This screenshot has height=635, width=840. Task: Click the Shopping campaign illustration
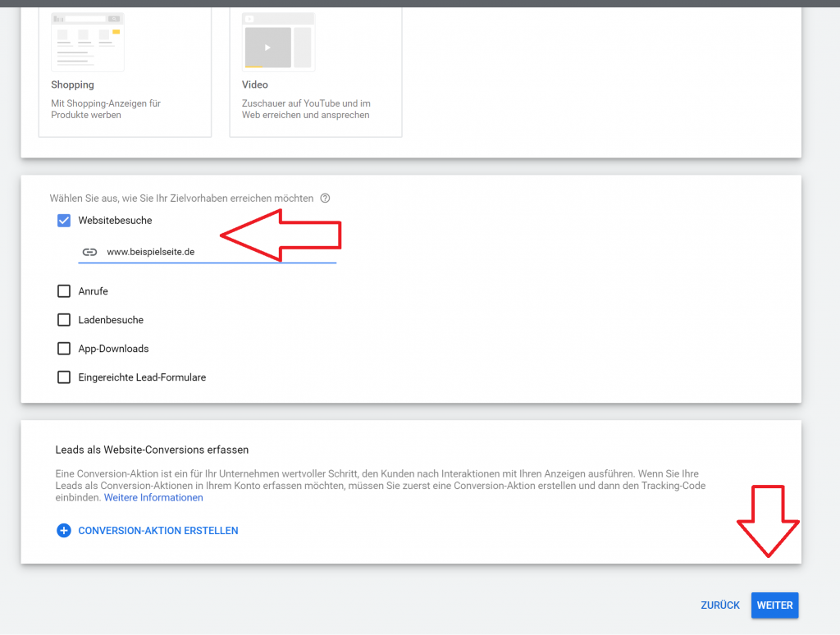pyautogui.click(x=87, y=42)
